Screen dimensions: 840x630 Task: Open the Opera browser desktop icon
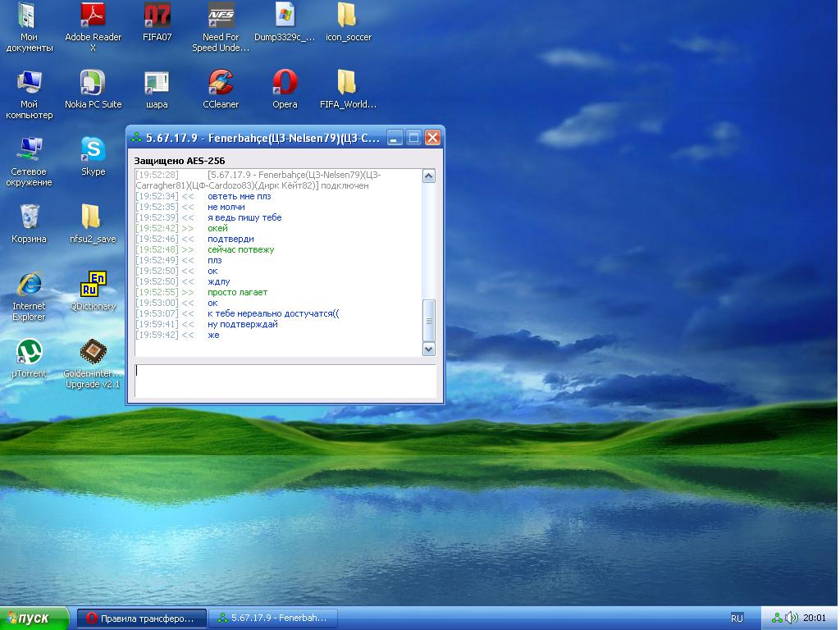(x=285, y=83)
